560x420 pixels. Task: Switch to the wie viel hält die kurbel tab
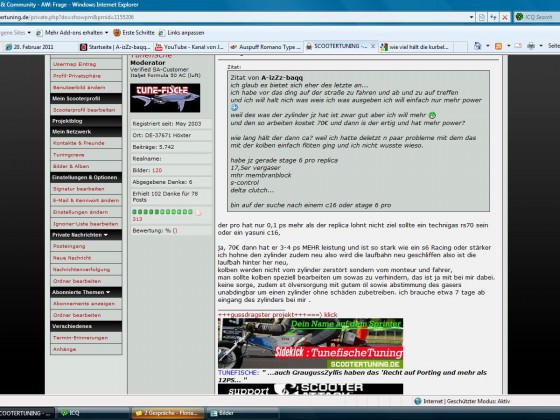[415, 47]
